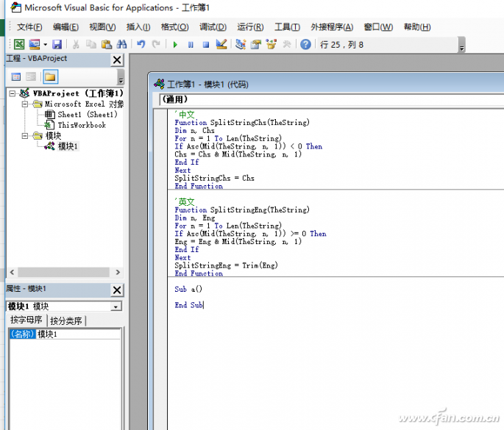Open the 帮助(H) menu

tap(417, 27)
